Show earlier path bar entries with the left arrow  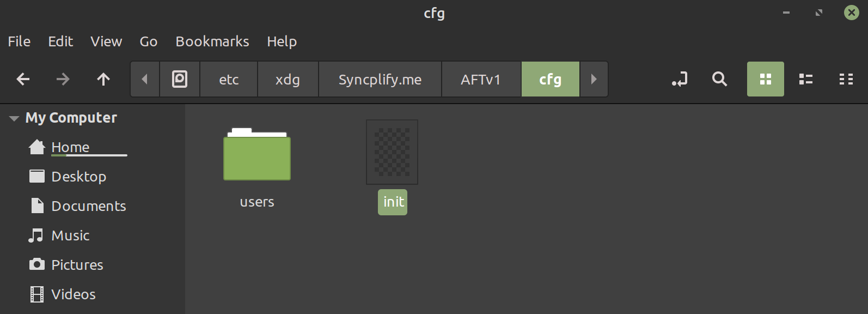point(145,79)
